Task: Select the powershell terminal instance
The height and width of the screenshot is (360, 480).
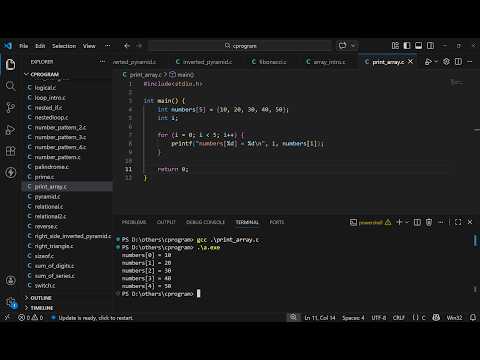Action: coord(370,222)
